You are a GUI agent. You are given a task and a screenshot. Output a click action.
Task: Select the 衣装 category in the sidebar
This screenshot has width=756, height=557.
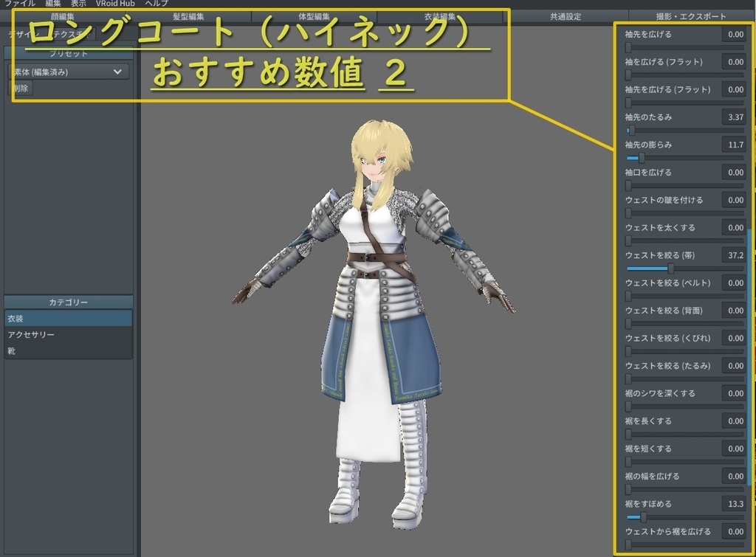point(69,318)
